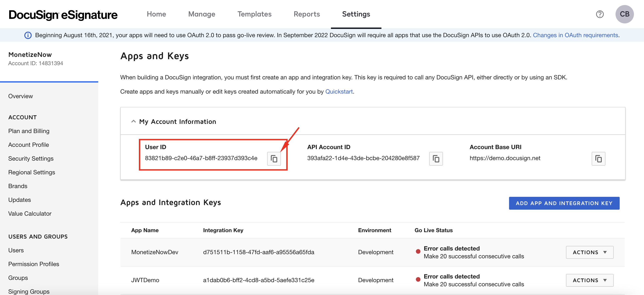Click the MonetizeNowDev app name
The height and width of the screenshot is (295, 644).
pyautogui.click(x=154, y=252)
